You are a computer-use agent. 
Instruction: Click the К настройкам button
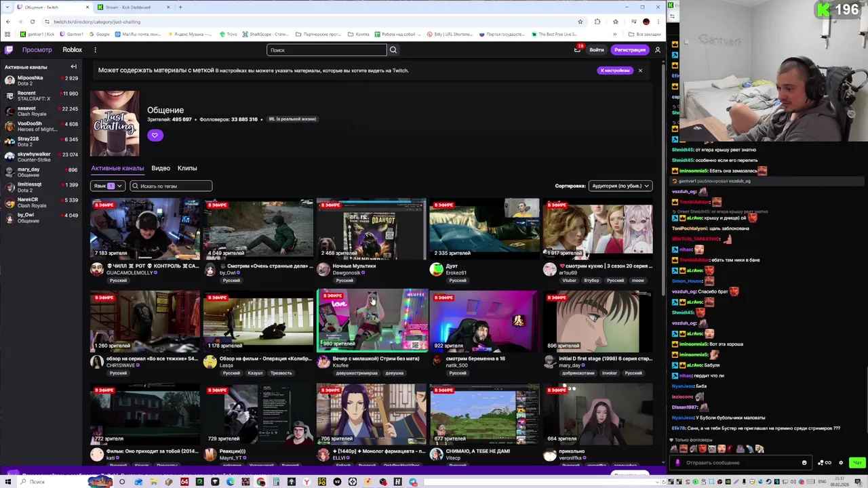(615, 70)
